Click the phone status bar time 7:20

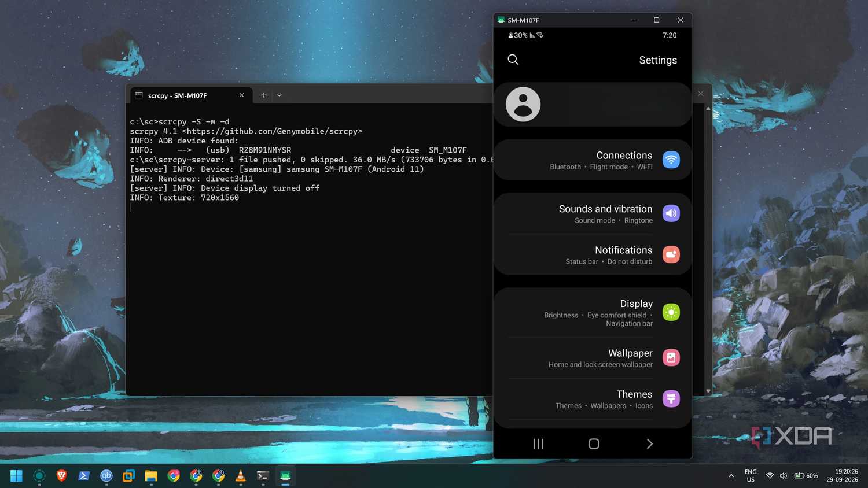click(670, 35)
